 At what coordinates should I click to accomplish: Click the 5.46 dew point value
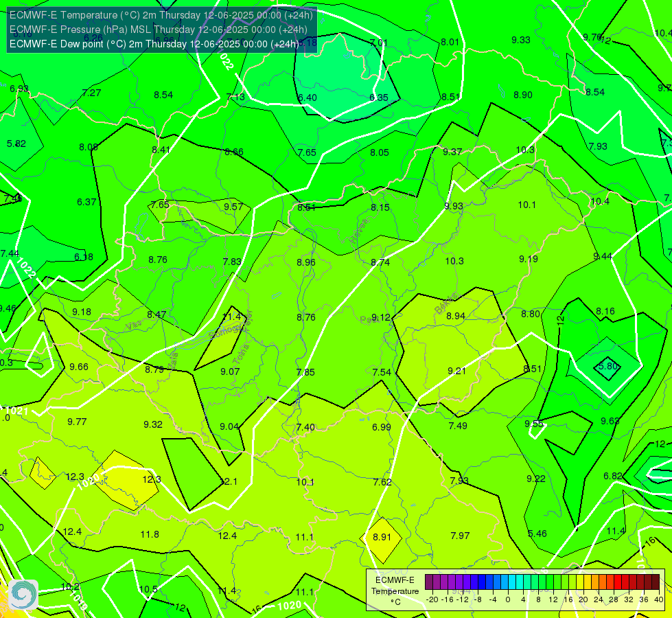537,534
